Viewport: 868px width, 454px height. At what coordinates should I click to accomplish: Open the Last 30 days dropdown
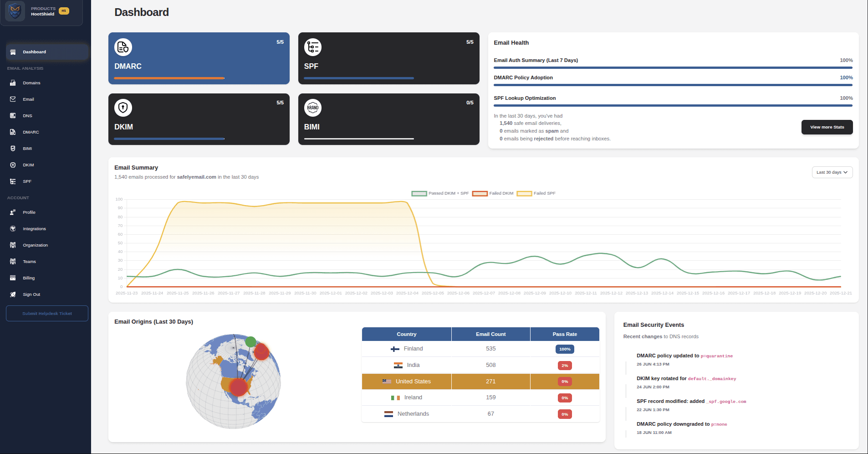pos(832,172)
